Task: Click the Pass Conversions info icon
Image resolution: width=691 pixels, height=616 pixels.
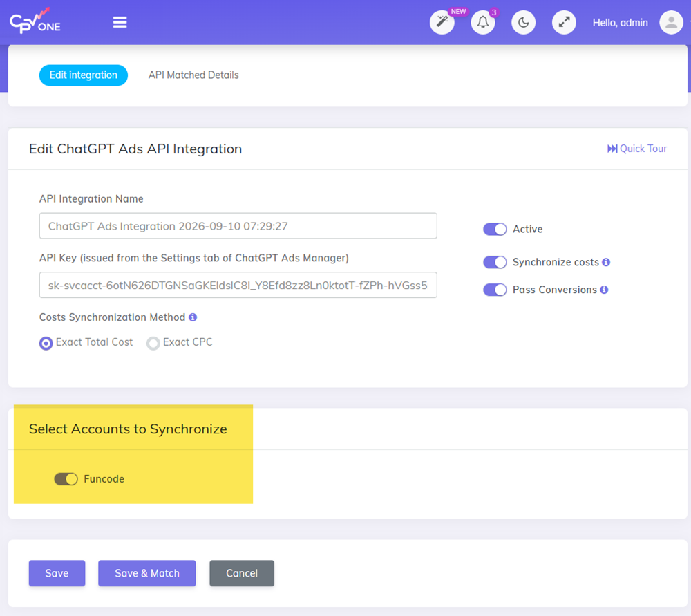Action: click(x=604, y=290)
